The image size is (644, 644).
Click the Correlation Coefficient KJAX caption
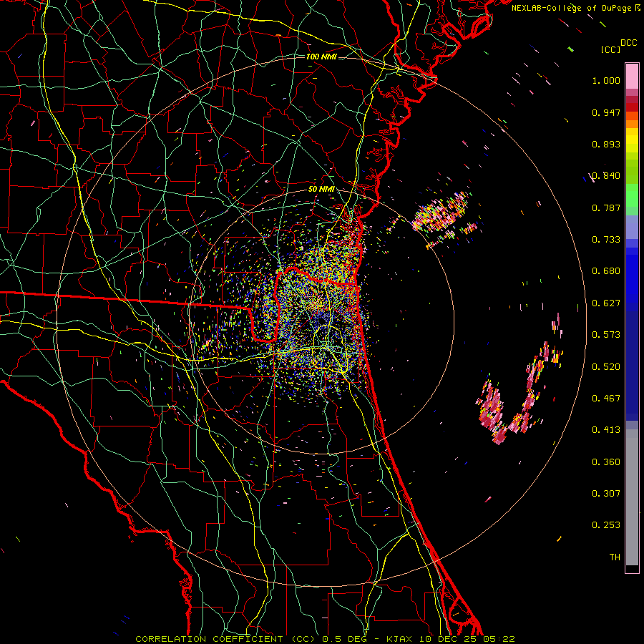325,639
